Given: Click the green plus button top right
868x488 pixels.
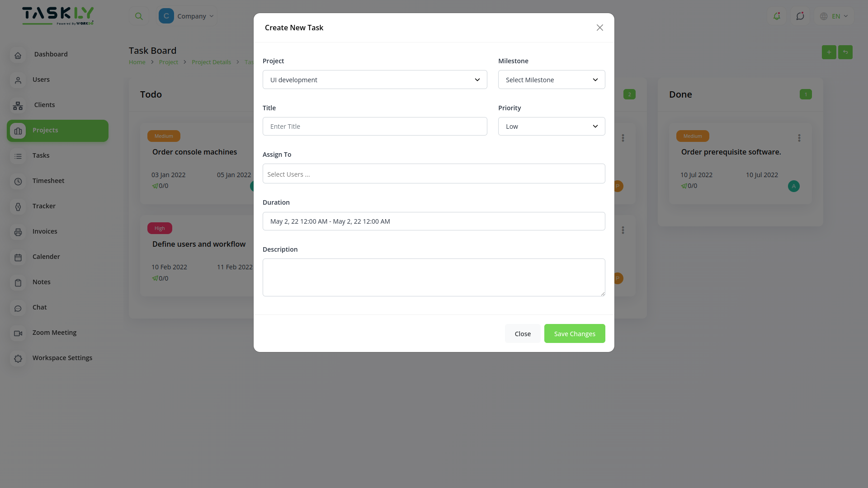Looking at the screenshot, I should click(829, 52).
